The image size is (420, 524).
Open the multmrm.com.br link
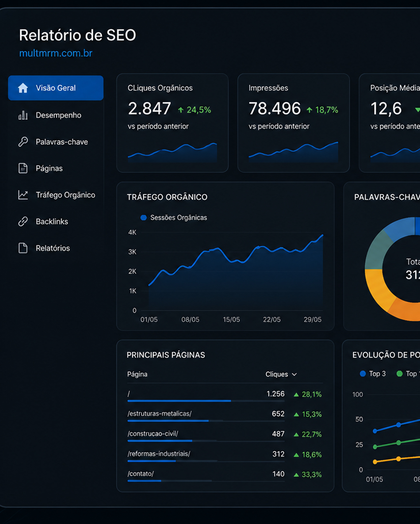pos(56,53)
